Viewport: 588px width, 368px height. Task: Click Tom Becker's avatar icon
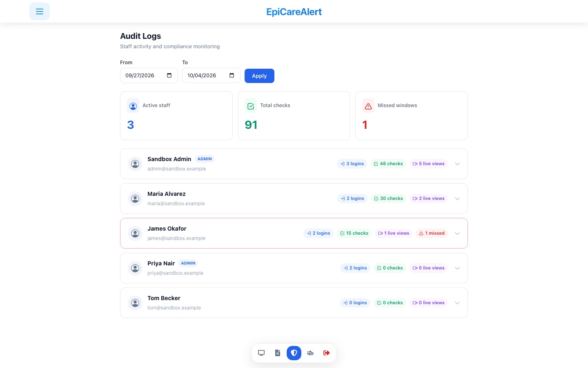(135, 303)
